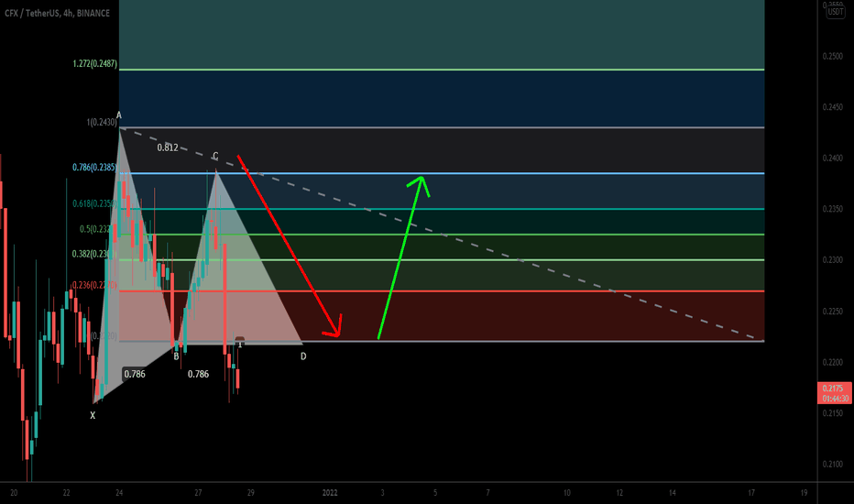
Task: Click the 0.812 ratio label on dashed line
Action: [168, 148]
